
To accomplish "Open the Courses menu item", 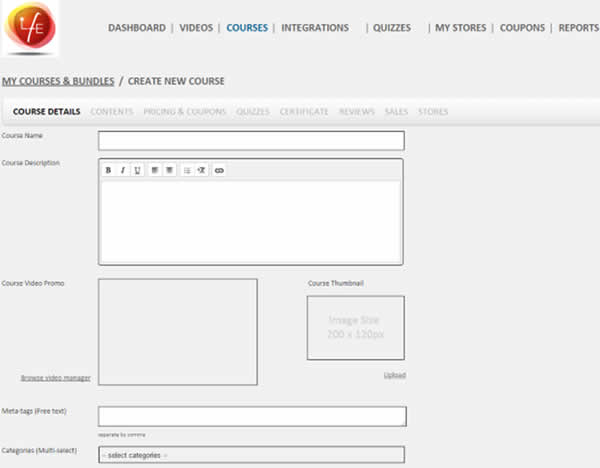I will (247, 28).
